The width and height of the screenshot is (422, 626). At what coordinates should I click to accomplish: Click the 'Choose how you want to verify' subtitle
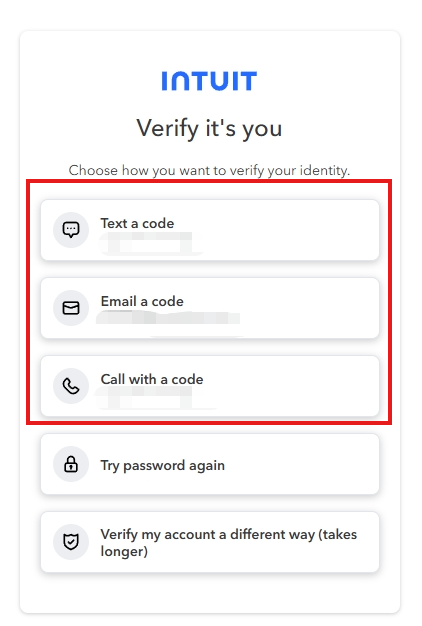coord(209,170)
